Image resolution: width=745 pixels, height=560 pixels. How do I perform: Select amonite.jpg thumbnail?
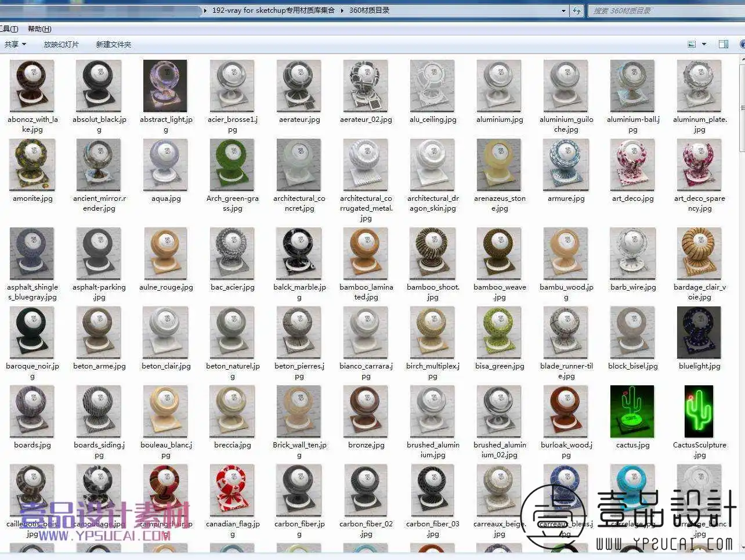coord(32,165)
